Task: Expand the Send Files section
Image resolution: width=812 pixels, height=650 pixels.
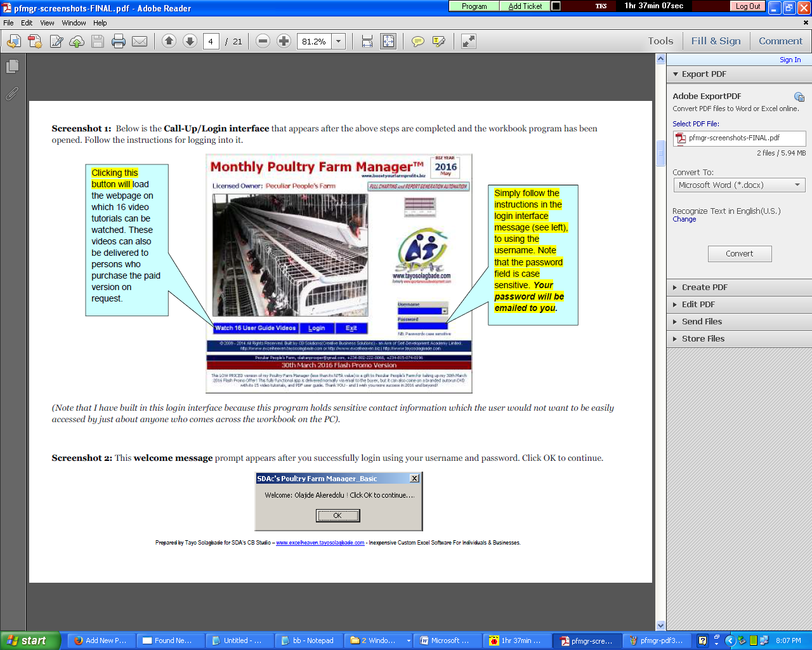Action: click(739, 322)
